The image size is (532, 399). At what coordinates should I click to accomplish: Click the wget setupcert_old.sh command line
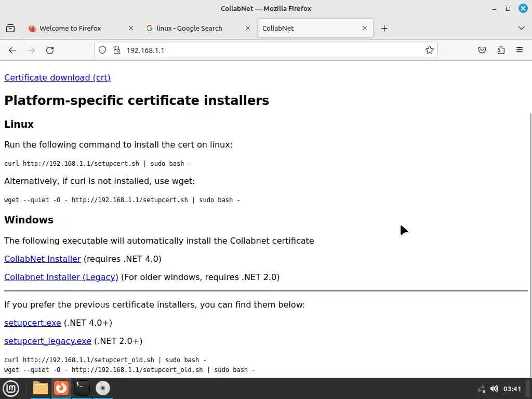point(129,370)
